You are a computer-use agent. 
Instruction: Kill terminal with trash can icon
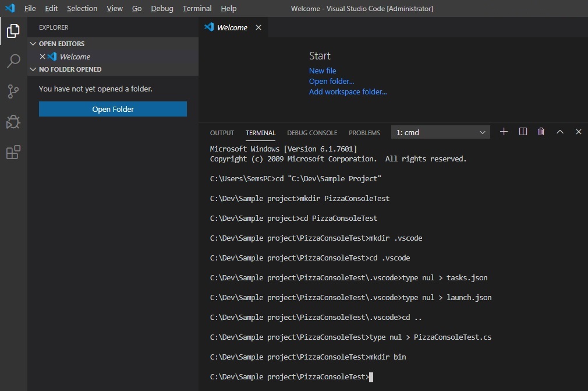pos(541,132)
